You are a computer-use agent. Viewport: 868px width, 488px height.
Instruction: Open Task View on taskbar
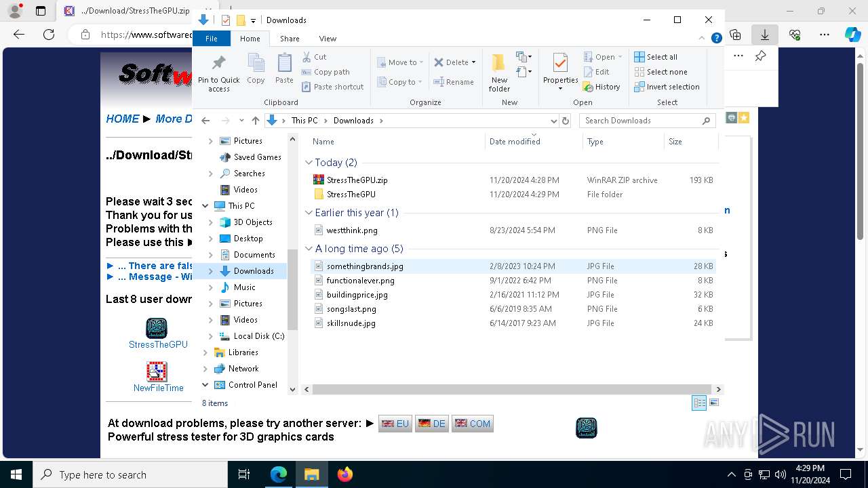[x=244, y=474]
